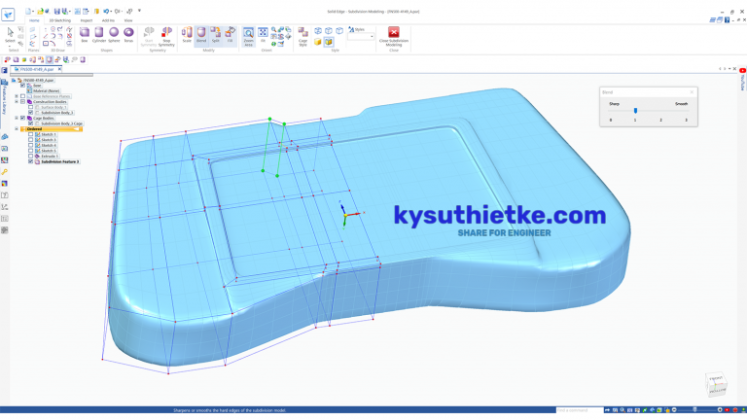This screenshot has height=420, width=747.
Task: Select the Cylinder shape tool
Action: point(99,35)
